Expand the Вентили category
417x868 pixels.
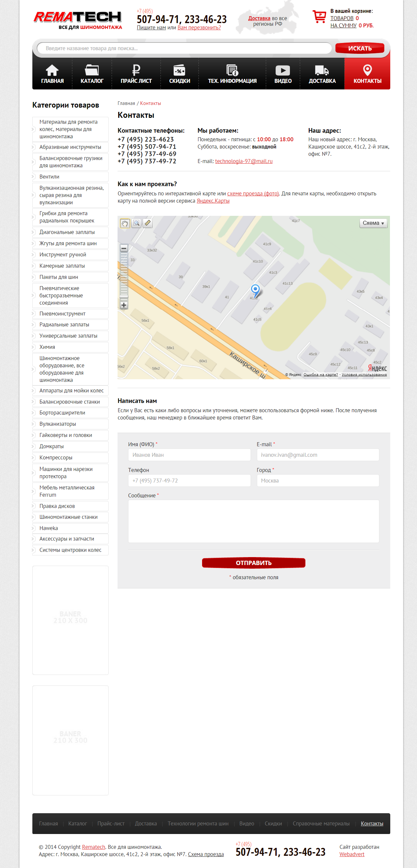point(49,177)
